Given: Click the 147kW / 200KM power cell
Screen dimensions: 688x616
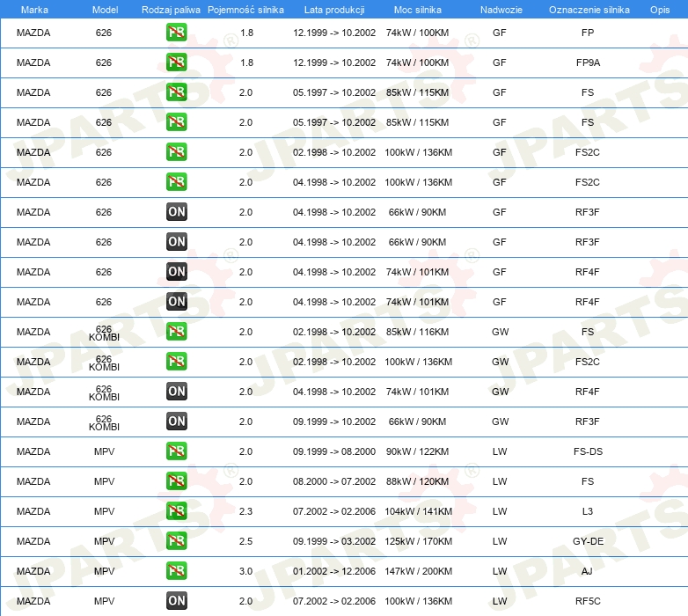Looking at the screenshot, I should click(419, 571).
